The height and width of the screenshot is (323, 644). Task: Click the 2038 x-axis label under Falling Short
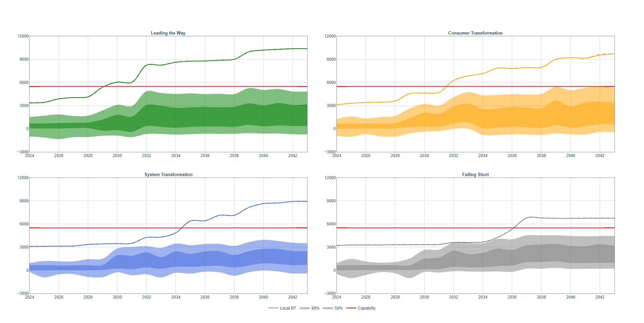(x=541, y=297)
